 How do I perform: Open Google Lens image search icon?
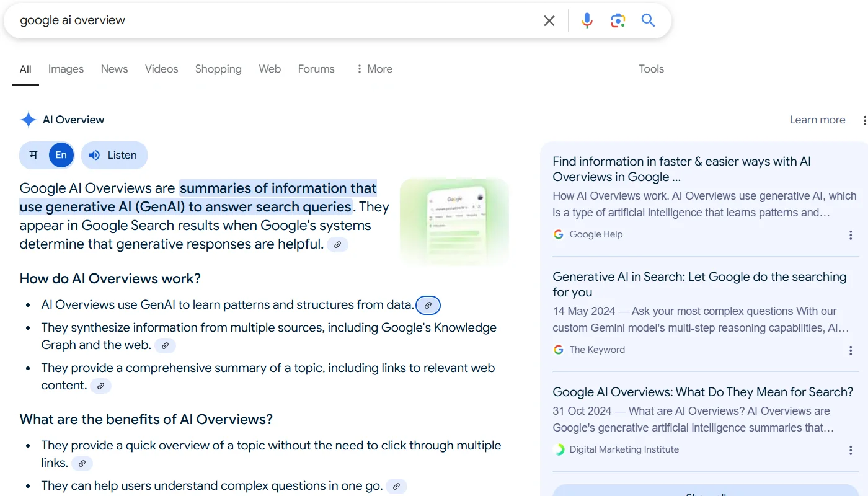(x=618, y=20)
